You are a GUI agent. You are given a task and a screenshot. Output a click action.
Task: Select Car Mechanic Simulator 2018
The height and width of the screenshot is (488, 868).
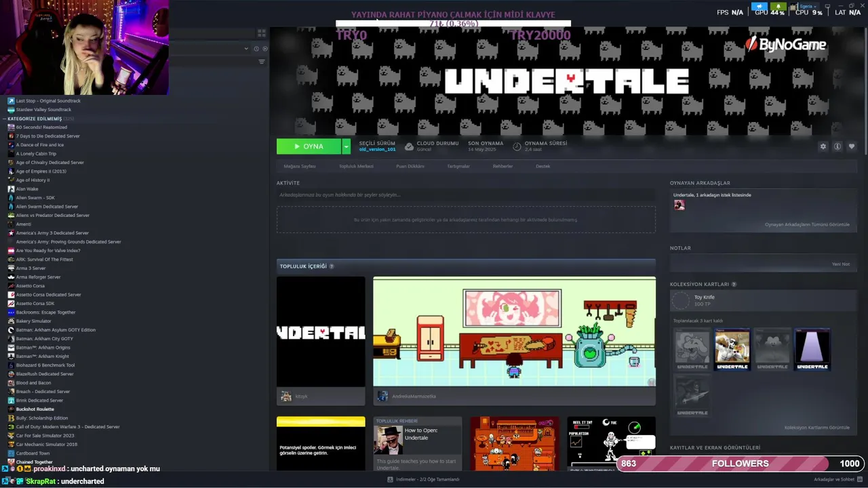[47, 445]
